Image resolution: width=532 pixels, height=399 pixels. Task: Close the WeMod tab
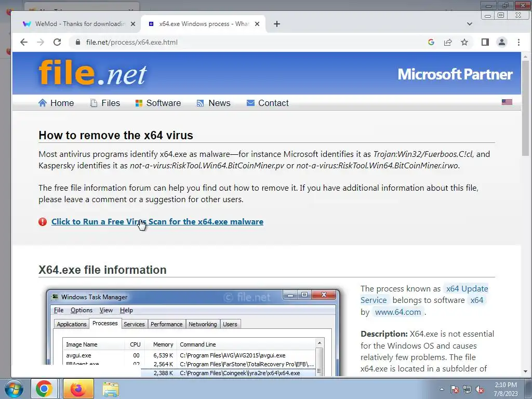[133, 24]
